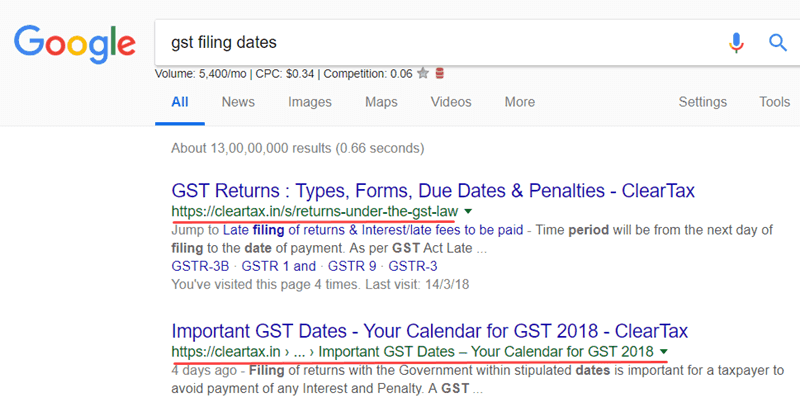Select the All results tab
800x407 pixels.
180,102
